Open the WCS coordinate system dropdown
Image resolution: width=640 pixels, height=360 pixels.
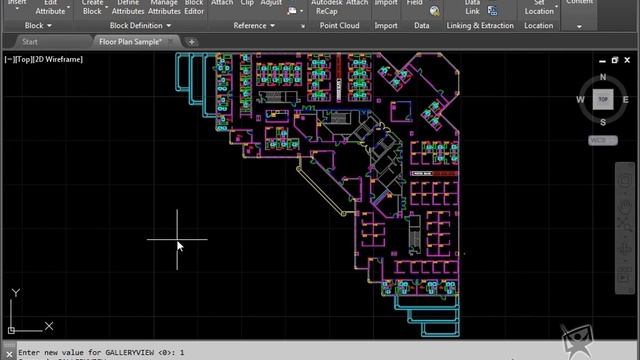coord(603,140)
